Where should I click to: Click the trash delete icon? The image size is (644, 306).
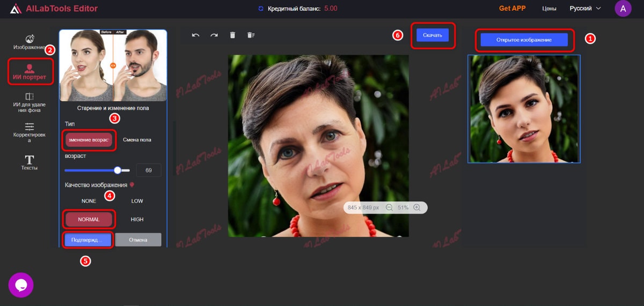click(x=232, y=35)
